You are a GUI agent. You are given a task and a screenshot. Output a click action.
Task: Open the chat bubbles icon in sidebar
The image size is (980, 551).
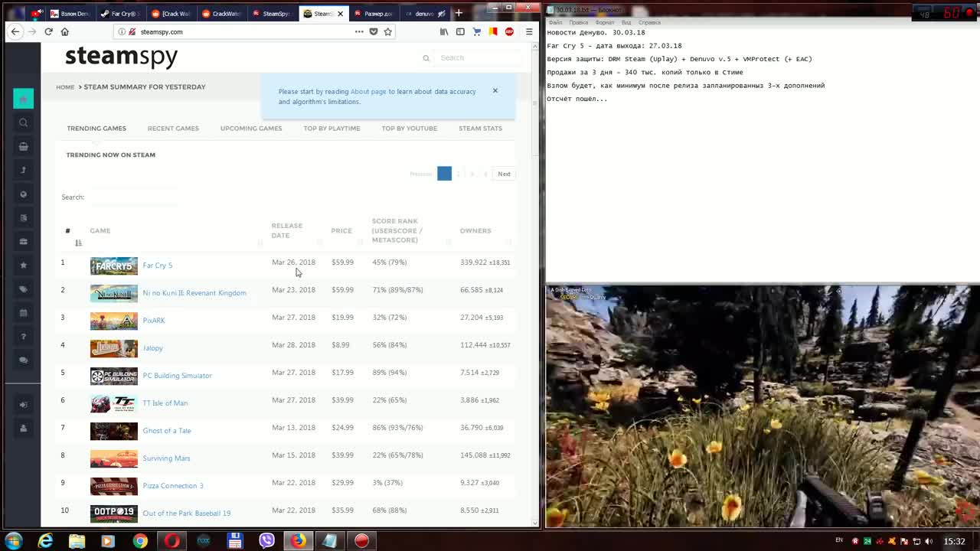coord(23,360)
